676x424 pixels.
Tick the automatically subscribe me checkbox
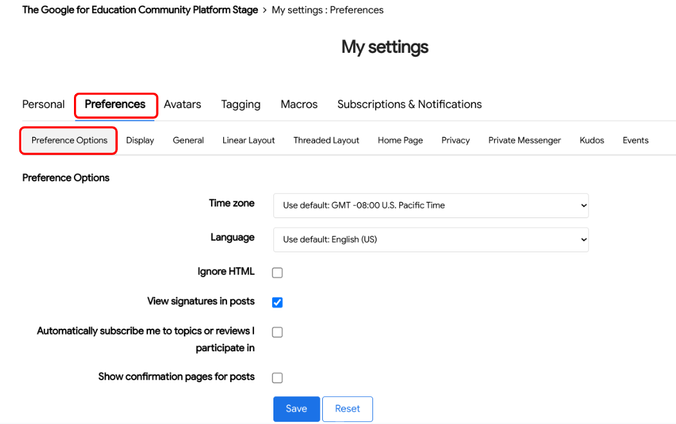(277, 332)
